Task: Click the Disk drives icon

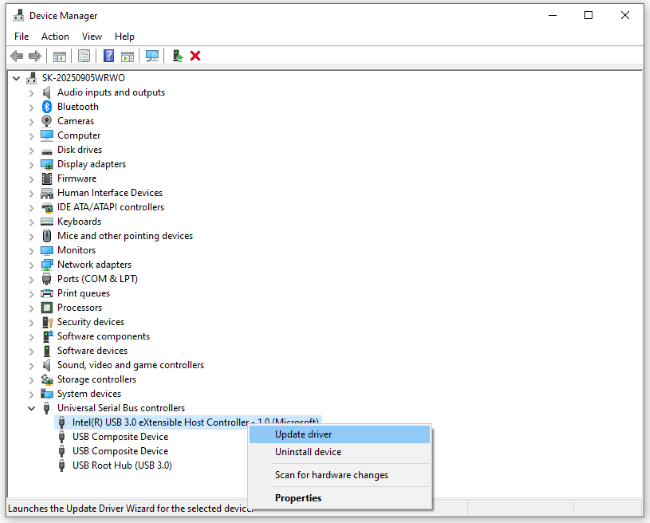Action: click(47, 151)
